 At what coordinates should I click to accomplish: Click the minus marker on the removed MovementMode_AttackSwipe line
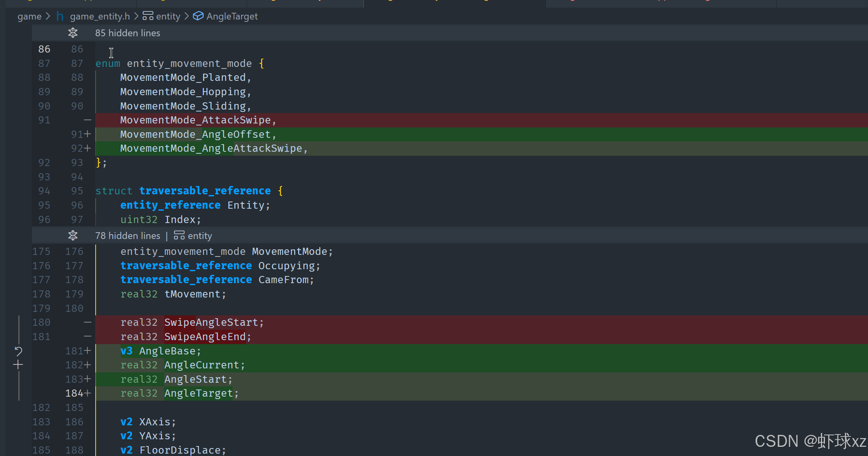point(88,120)
